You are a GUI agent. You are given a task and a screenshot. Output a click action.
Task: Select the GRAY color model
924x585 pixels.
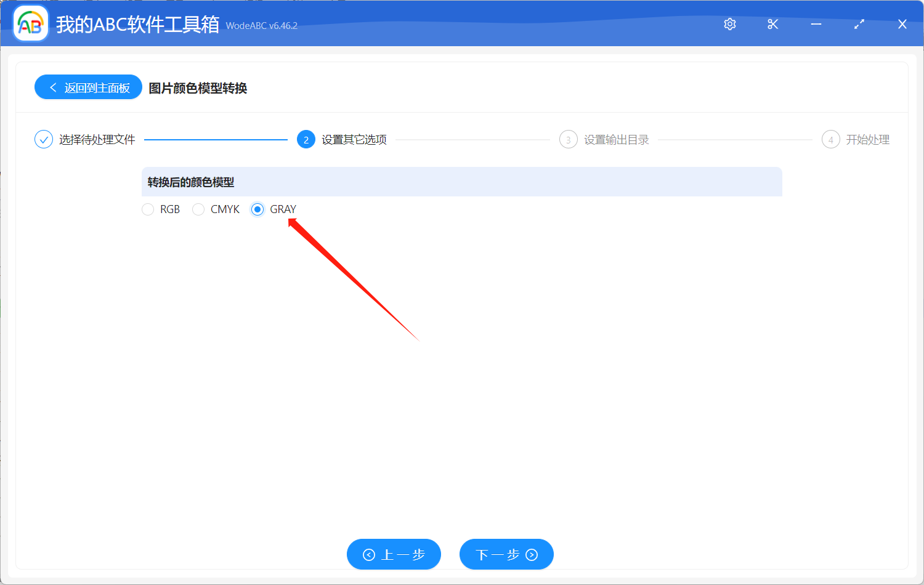[257, 209]
